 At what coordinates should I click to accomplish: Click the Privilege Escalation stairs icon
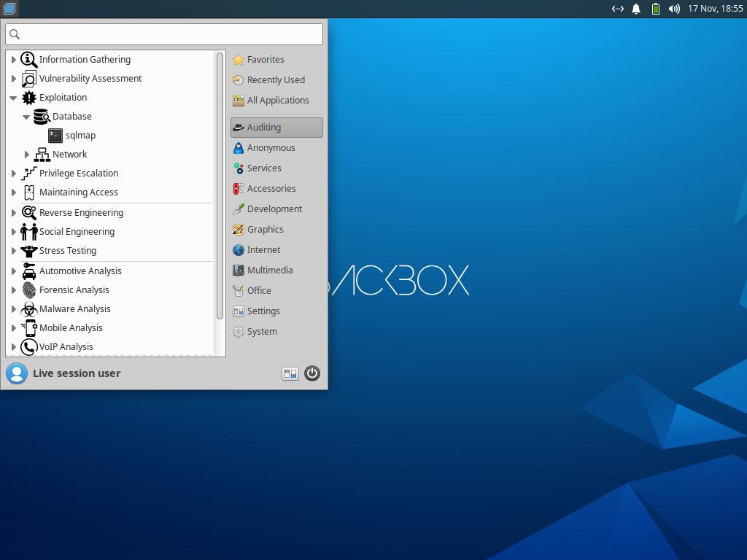[28, 174]
